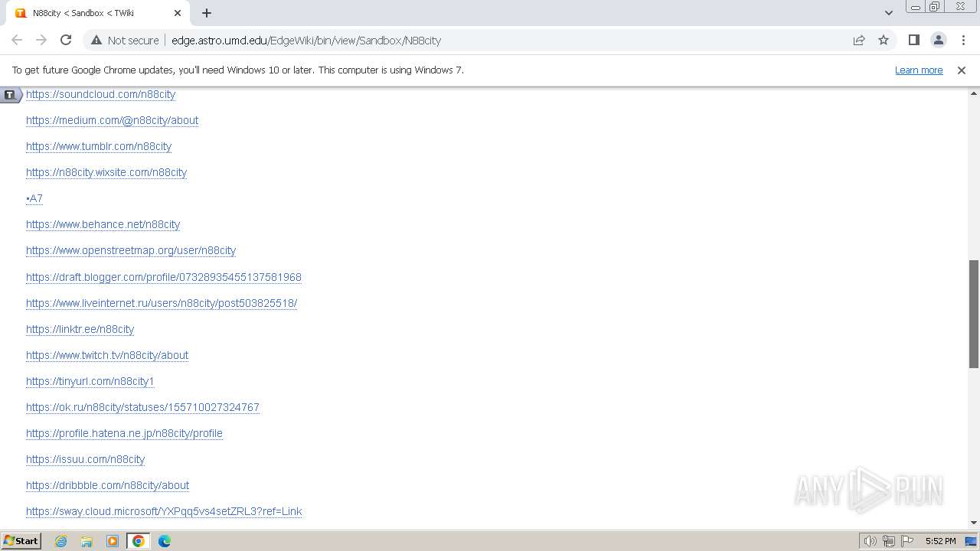Open the issuu.com/n88city link
Screen dimensions: 980x551
pyautogui.click(x=85, y=459)
